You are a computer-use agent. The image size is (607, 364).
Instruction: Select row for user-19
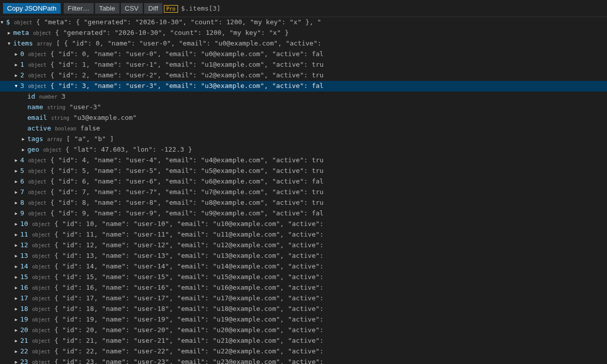(303, 320)
